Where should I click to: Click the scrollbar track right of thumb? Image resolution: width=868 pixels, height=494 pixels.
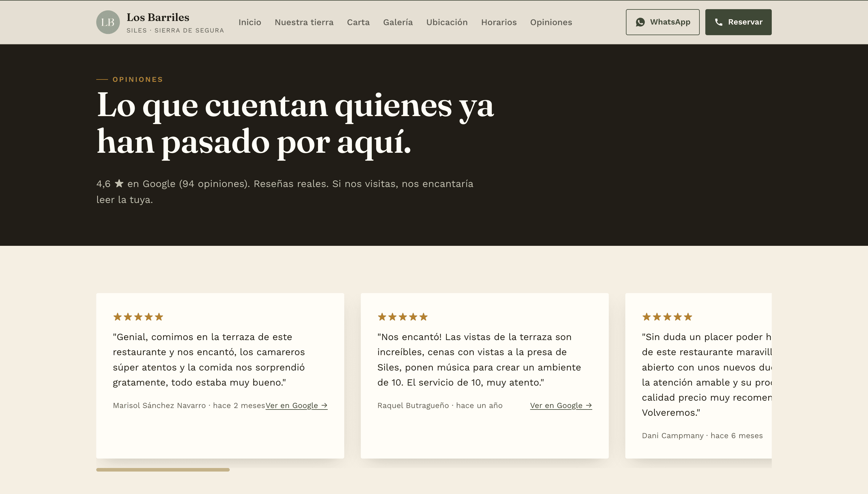click(500, 469)
